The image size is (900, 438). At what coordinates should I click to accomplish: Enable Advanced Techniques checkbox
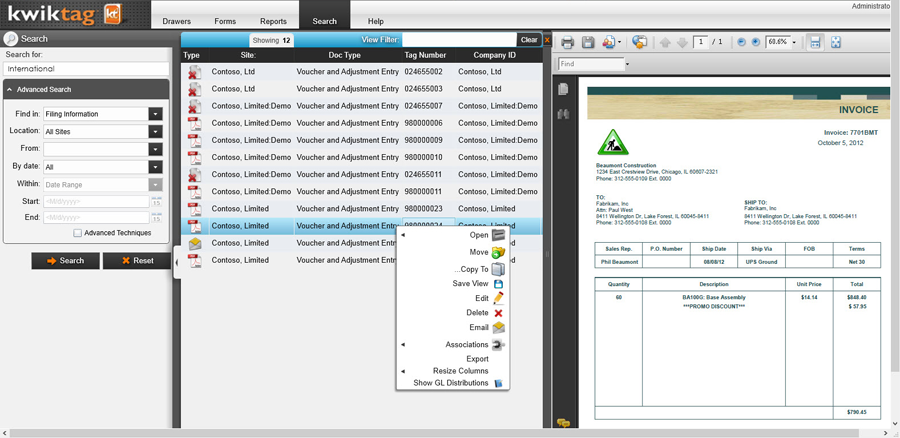[77, 233]
